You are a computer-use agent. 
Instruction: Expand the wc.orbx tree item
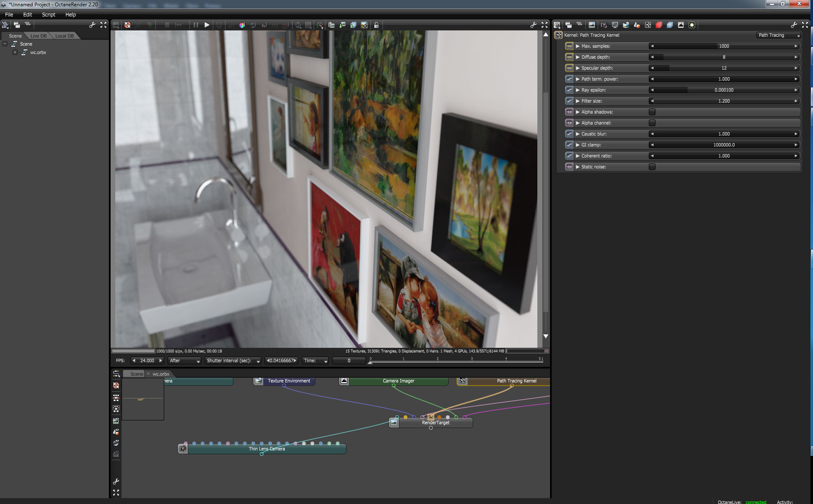click(x=15, y=52)
